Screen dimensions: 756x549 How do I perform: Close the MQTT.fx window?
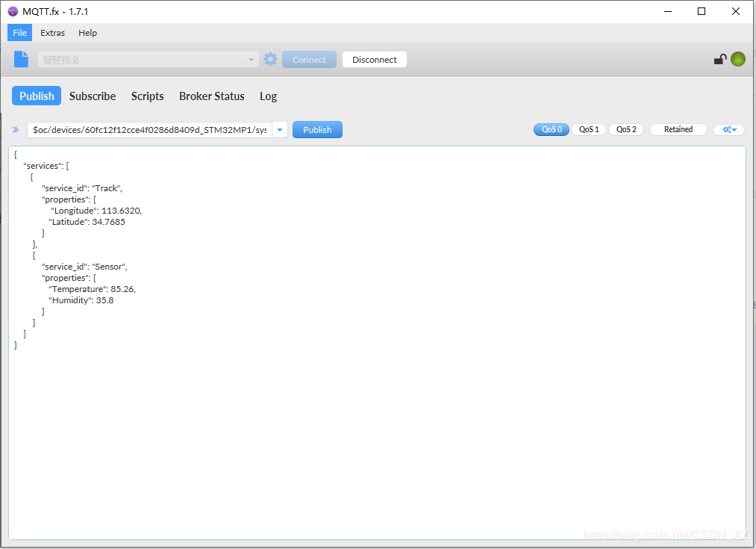point(736,11)
